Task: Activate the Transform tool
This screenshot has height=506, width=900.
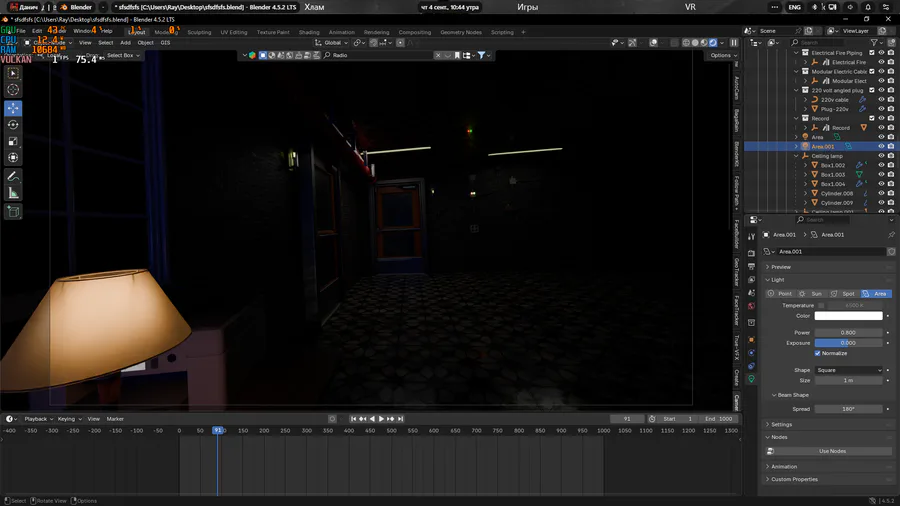Action: pos(13,158)
